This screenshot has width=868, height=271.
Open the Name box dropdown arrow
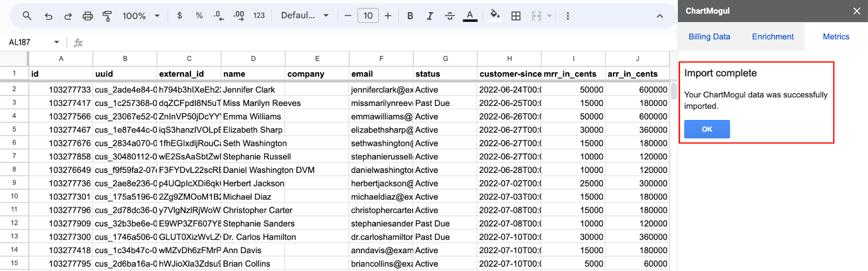click(x=56, y=42)
